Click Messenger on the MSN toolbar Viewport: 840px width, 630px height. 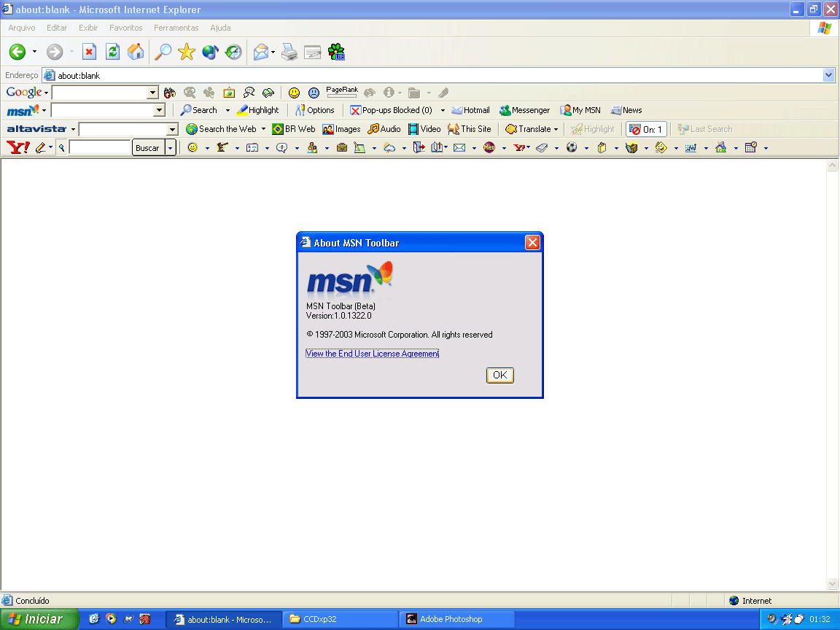point(525,110)
